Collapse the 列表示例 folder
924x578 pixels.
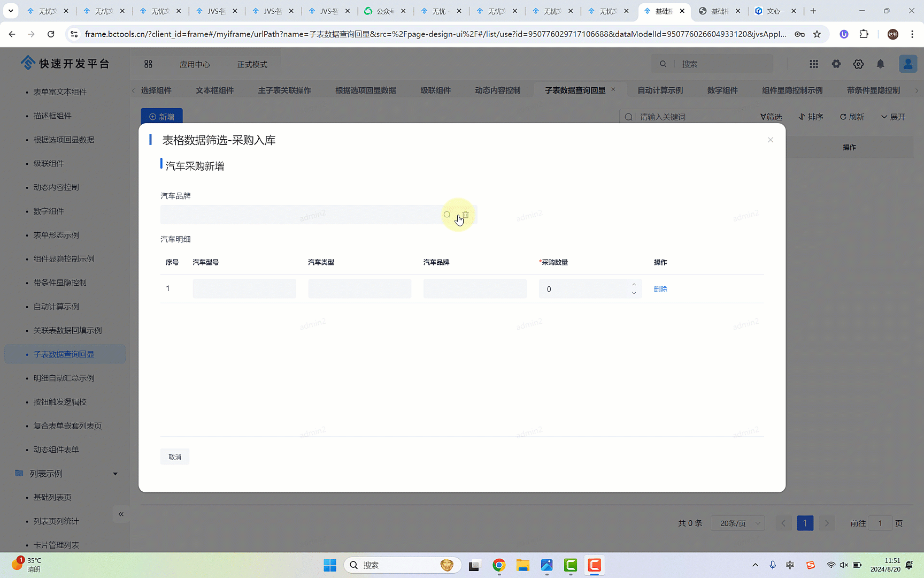[x=115, y=474]
